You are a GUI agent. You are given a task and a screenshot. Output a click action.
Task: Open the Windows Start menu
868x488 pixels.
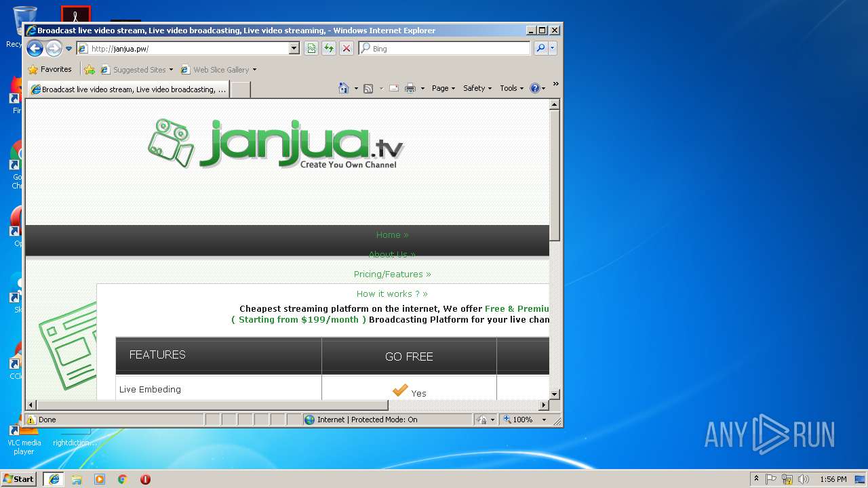click(19, 479)
